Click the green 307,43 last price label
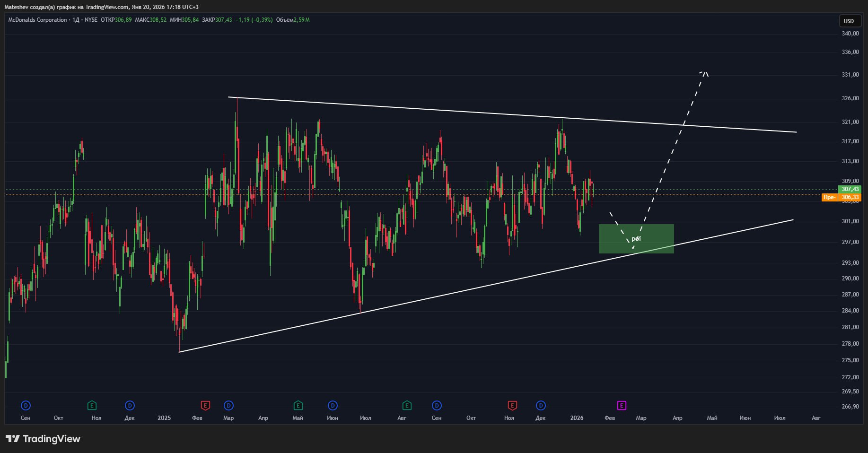This screenshot has height=453, width=868. 850,189
